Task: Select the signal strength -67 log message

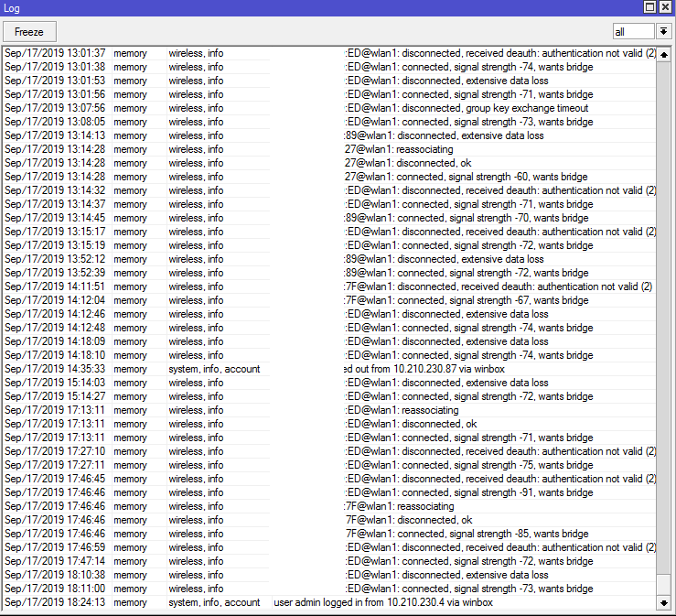Action: click(466, 300)
